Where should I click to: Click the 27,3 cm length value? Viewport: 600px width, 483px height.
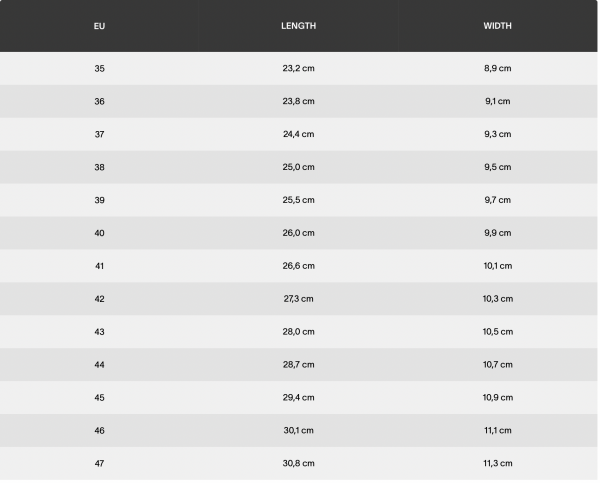(298, 299)
